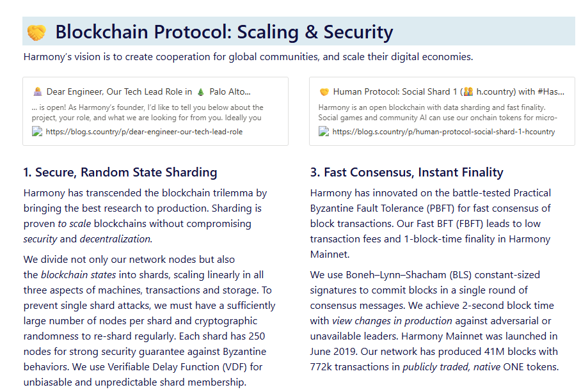Click the handshake icon in the Human Protocol card
The width and height of the screenshot is (581, 392).
click(324, 92)
